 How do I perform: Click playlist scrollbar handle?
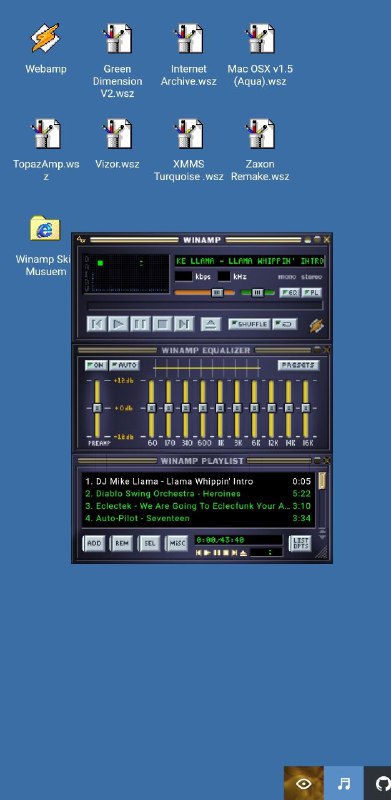(x=322, y=481)
